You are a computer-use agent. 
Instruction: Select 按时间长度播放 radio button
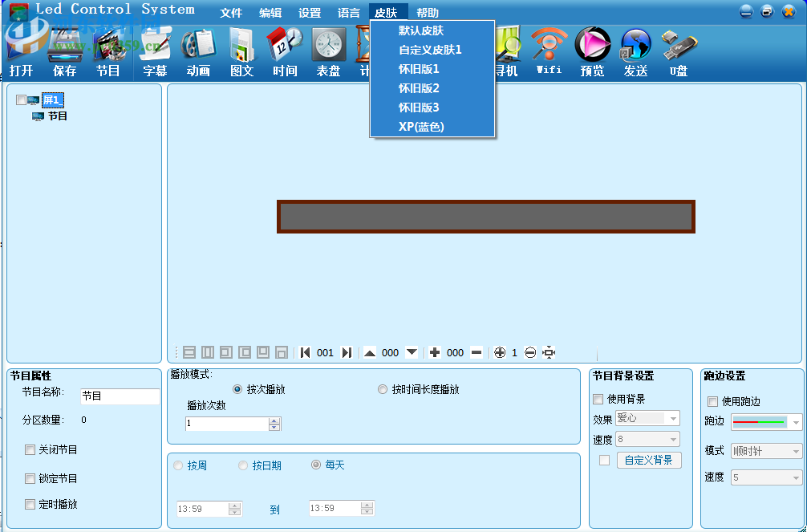pyautogui.click(x=383, y=389)
